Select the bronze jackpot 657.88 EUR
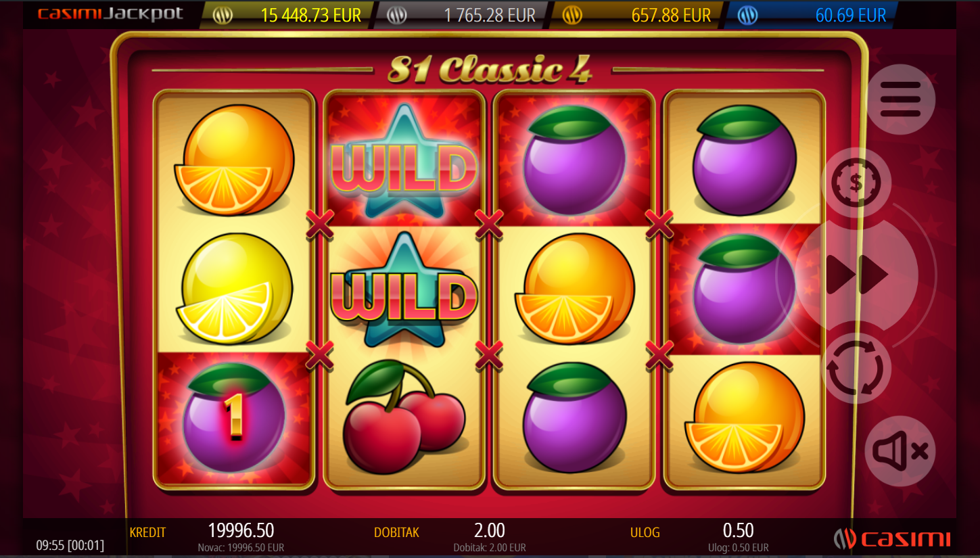Image resolution: width=980 pixels, height=558 pixels. [x=671, y=15]
